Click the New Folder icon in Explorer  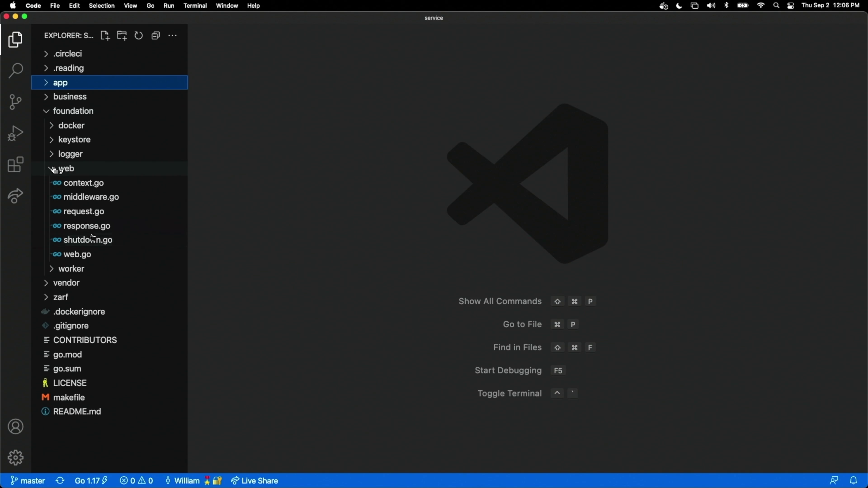click(x=122, y=36)
